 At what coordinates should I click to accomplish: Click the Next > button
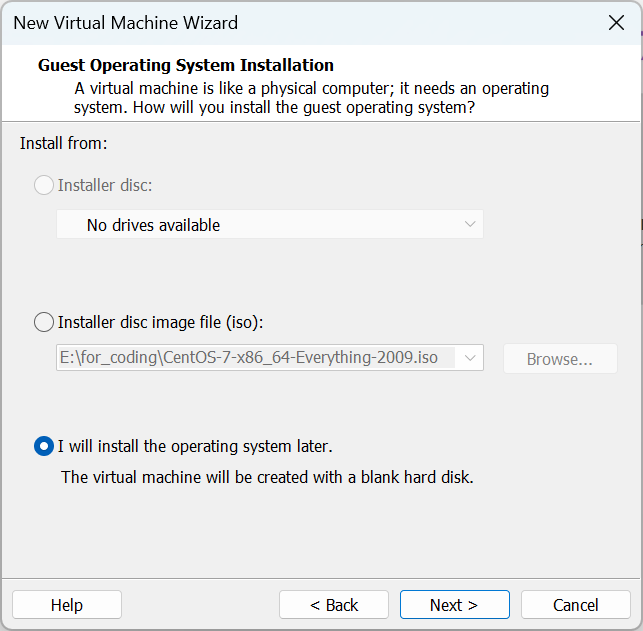tap(454, 605)
